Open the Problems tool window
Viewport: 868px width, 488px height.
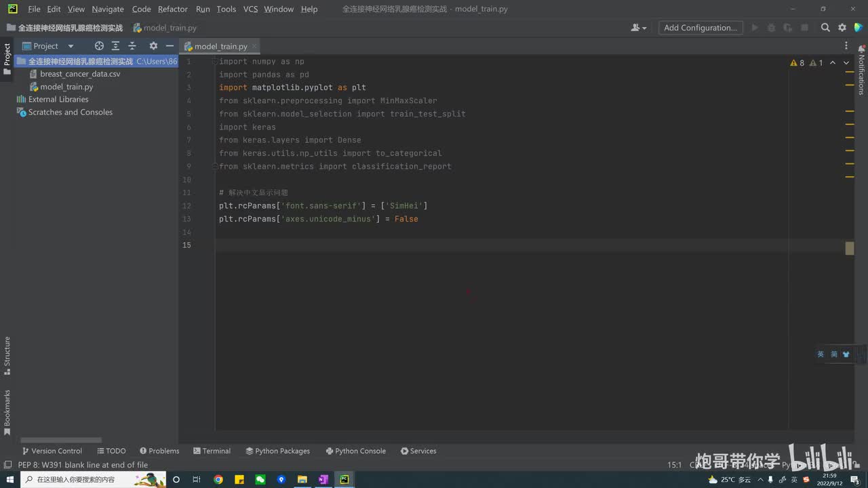tap(159, 451)
